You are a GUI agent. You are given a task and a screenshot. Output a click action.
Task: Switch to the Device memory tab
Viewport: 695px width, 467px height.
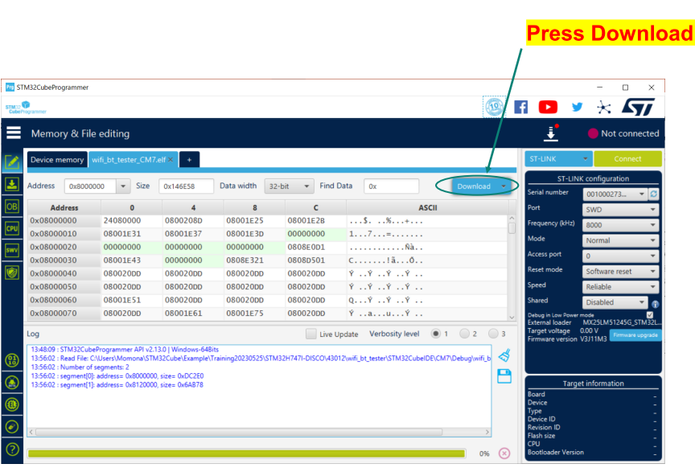[57, 160]
